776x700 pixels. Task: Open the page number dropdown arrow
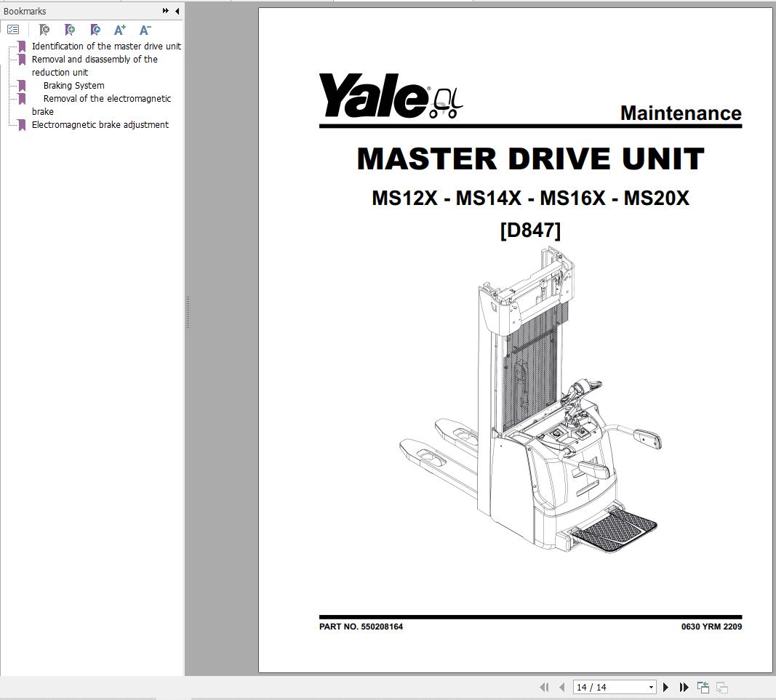pos(652,687)
